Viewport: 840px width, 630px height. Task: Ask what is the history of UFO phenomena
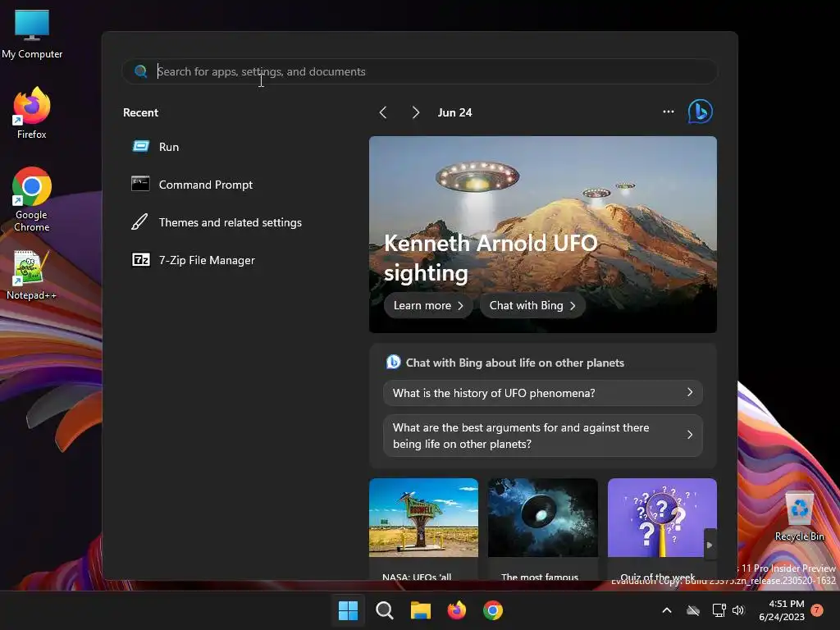[x=543, y=393]
